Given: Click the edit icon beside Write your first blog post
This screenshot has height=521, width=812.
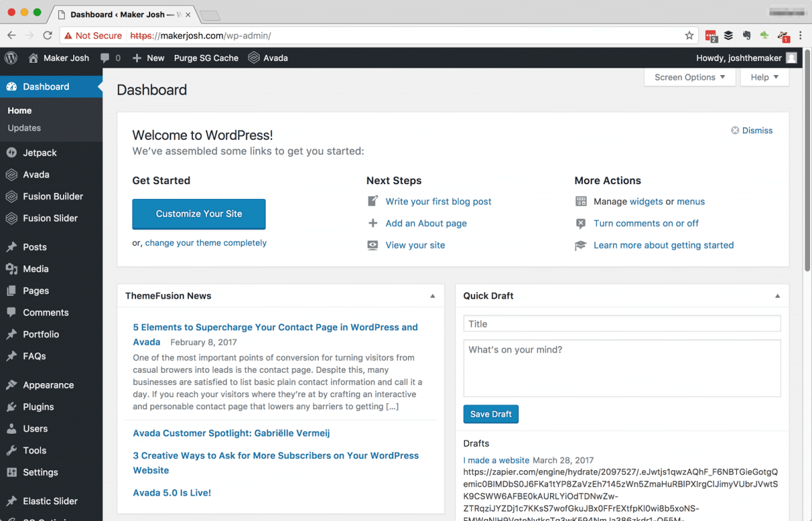Looking at the screenshot, I should (373, 201).
